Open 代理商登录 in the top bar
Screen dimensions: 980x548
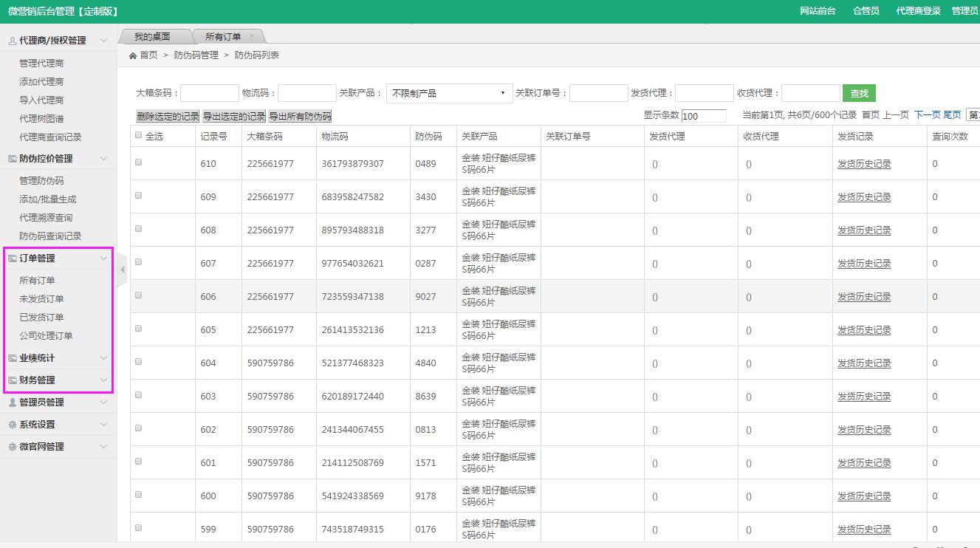(x=919, y=11)
